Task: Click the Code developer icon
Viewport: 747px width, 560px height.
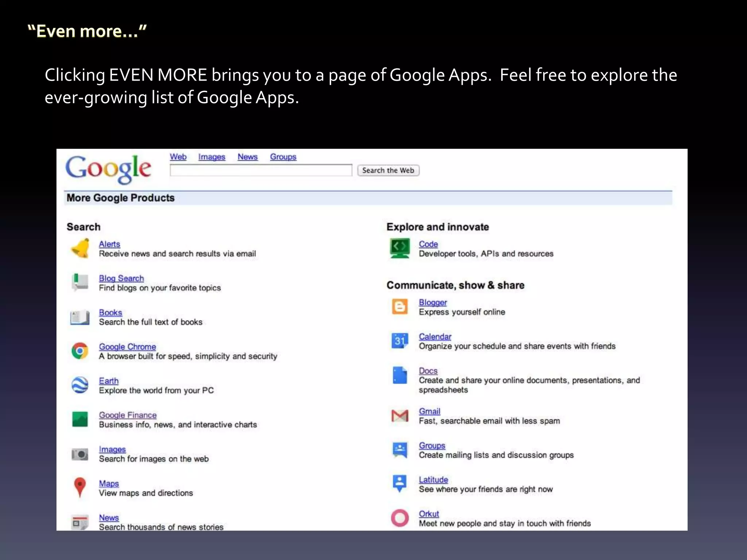Action: (400, 248)
